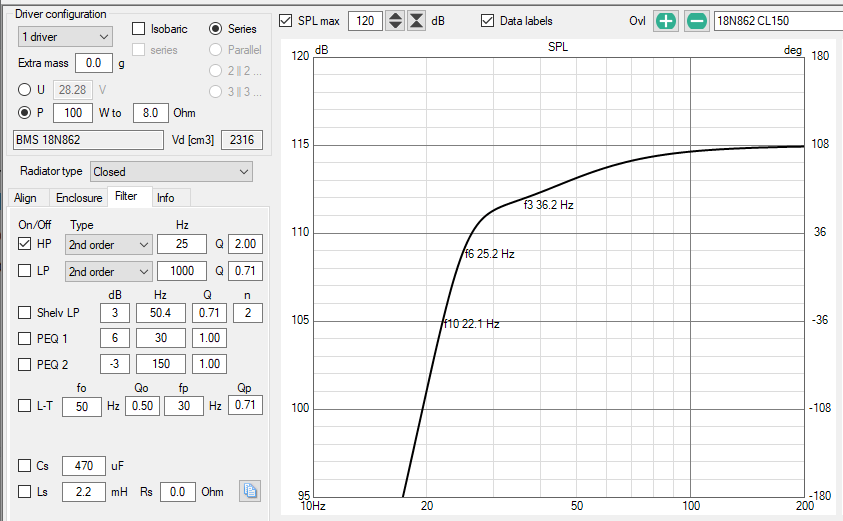Screen dimensions: 843x521
Task: Enable the Ls series inductor checkbox
Action: coord(24,491)
